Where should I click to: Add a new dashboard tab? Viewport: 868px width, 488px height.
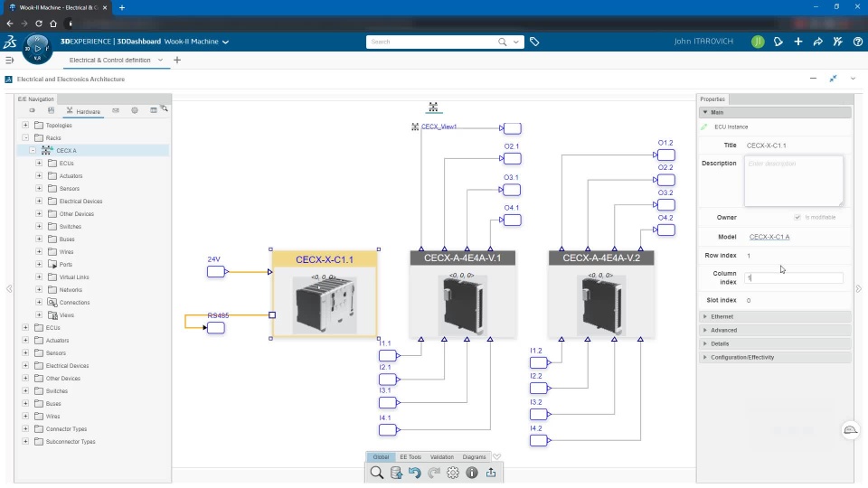177,60
